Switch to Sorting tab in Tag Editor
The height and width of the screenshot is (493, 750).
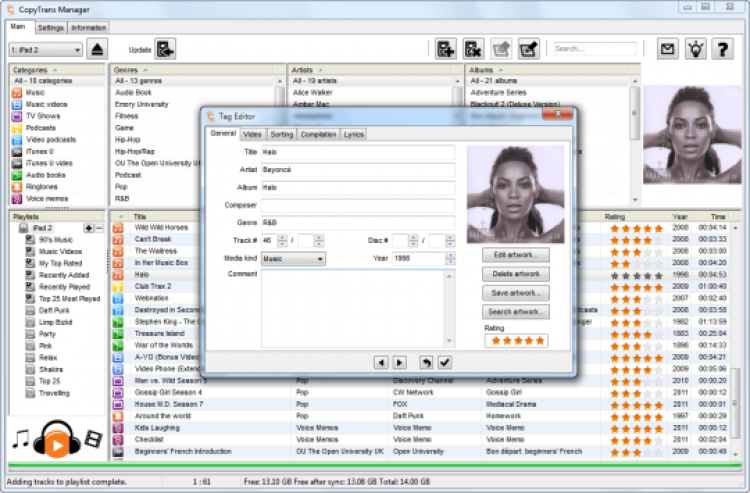coord(281,134)
